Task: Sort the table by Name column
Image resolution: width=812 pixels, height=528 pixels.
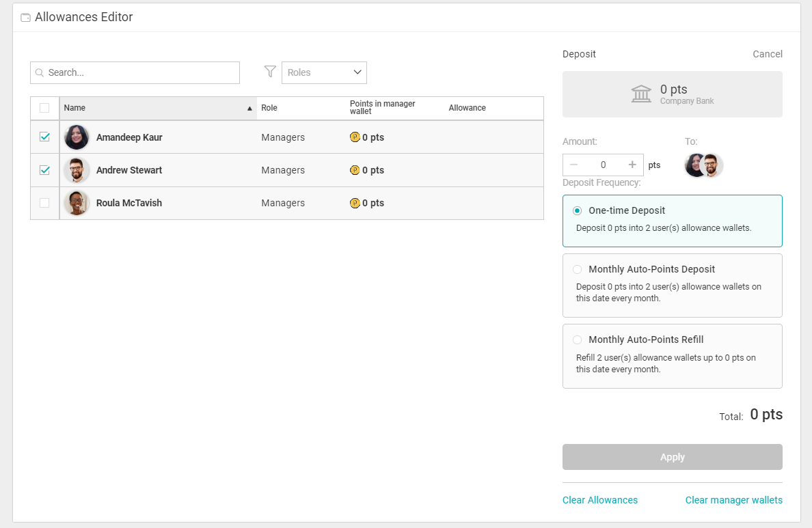Action: (157, 108)
